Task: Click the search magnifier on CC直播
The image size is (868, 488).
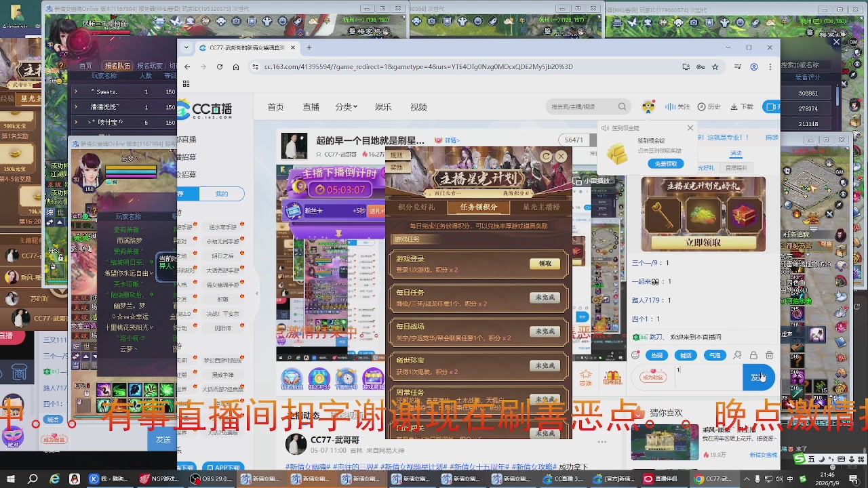Action: click(x=622, y=106)
